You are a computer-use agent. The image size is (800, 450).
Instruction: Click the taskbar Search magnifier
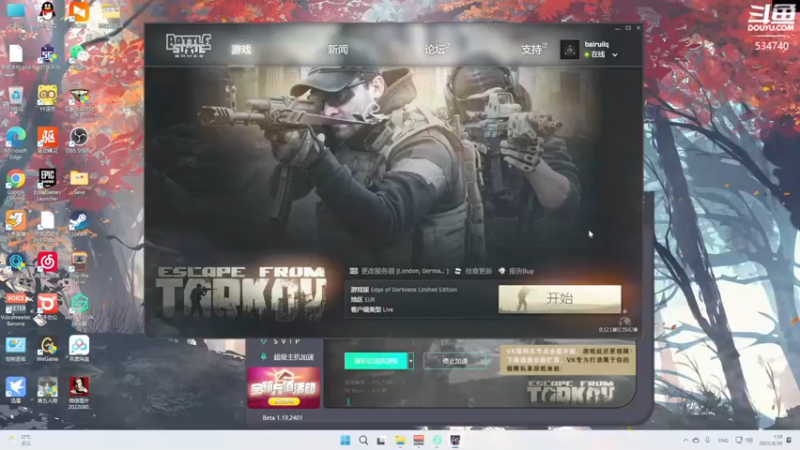tap(363, 440)
